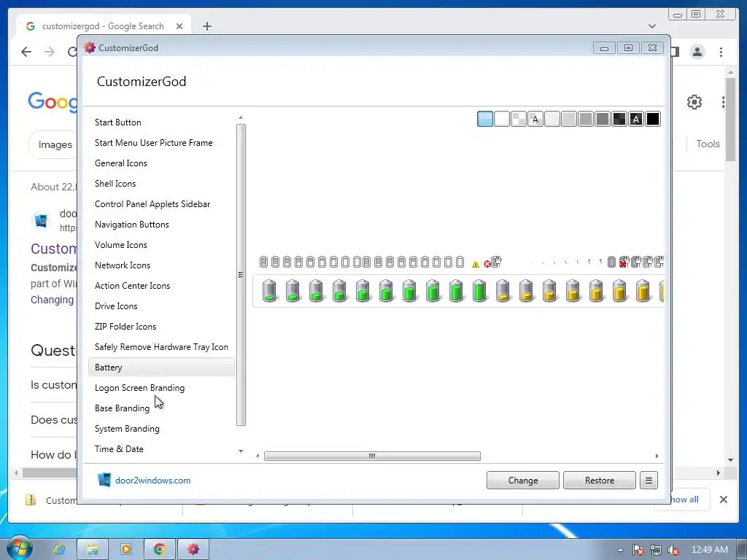This screenshot has height=560, width=747.
Task: Open Windows Explorer from the taskbar
Action: click(x=93, y=549)
